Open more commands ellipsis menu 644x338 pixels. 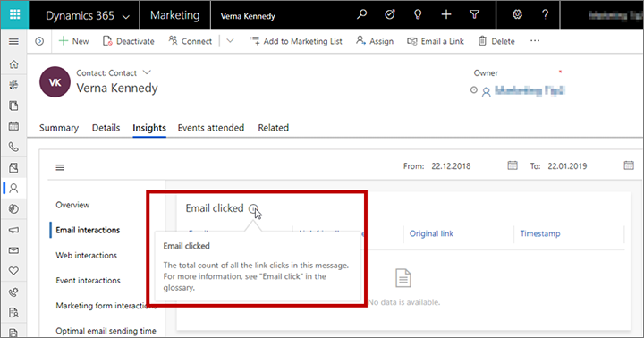[x=535, y=40]
